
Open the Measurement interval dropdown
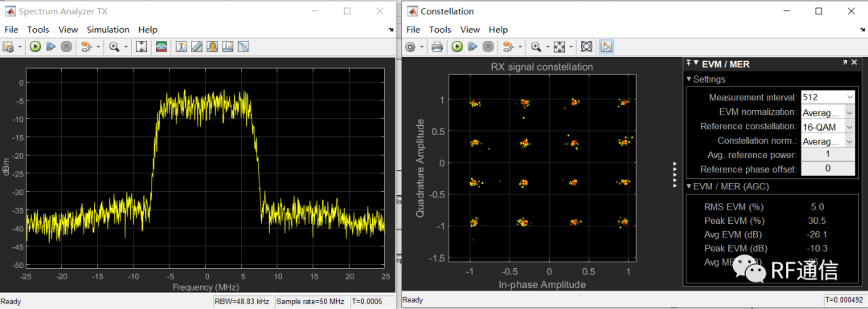pyautogui.click(x=828, y=97)
